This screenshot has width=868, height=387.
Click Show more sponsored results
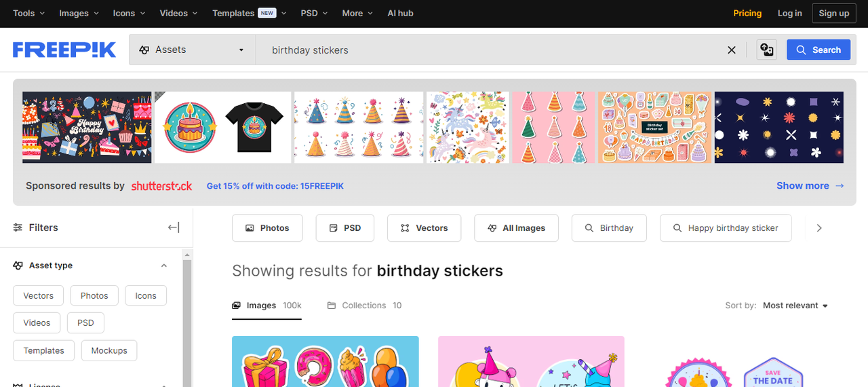810,186
